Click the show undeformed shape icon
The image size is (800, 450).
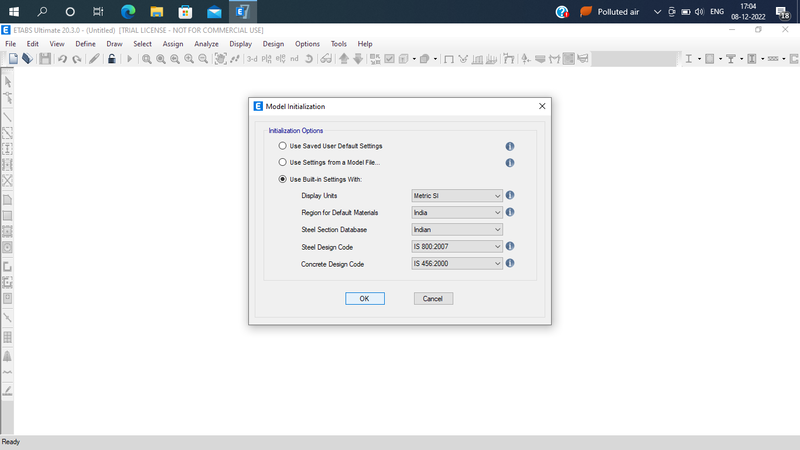pyautogui.click(x=448, y=59)
